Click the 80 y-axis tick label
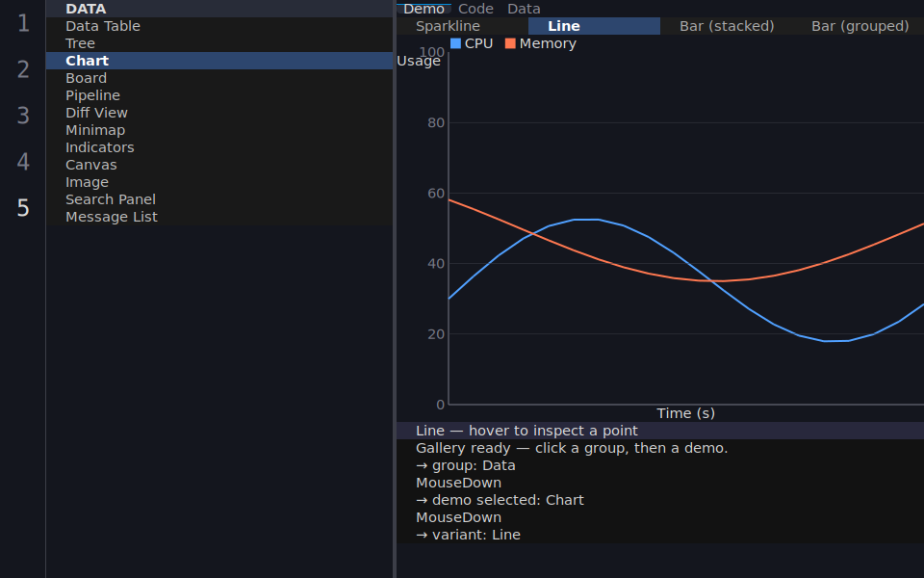Viewport: 924px width, 578px height. (436, 122)
